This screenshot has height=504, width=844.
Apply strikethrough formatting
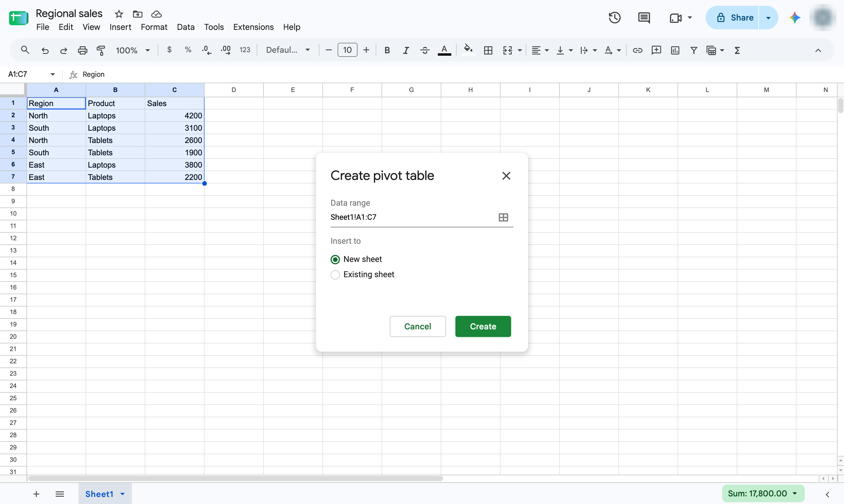(x=425, y=50)
